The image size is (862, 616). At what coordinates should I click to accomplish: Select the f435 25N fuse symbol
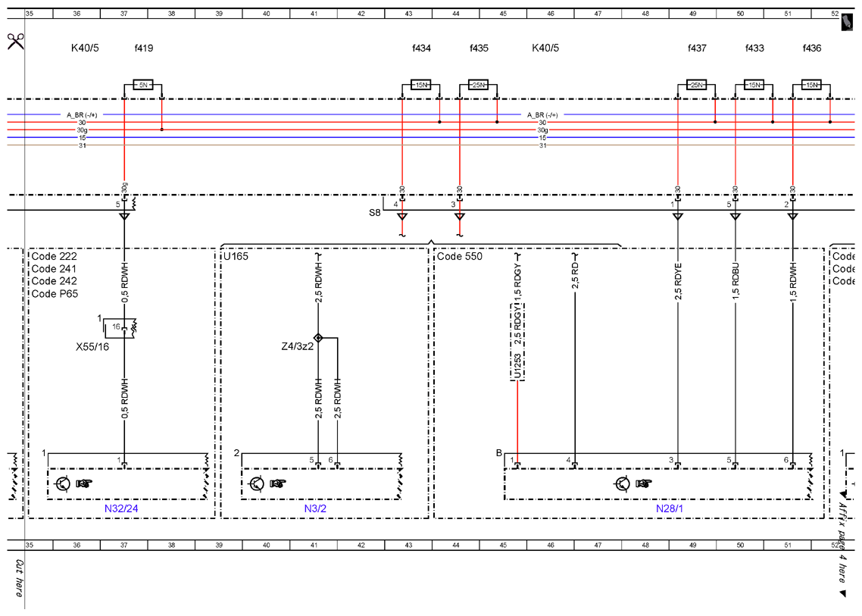pyautogui.click(x=478, y=86)
